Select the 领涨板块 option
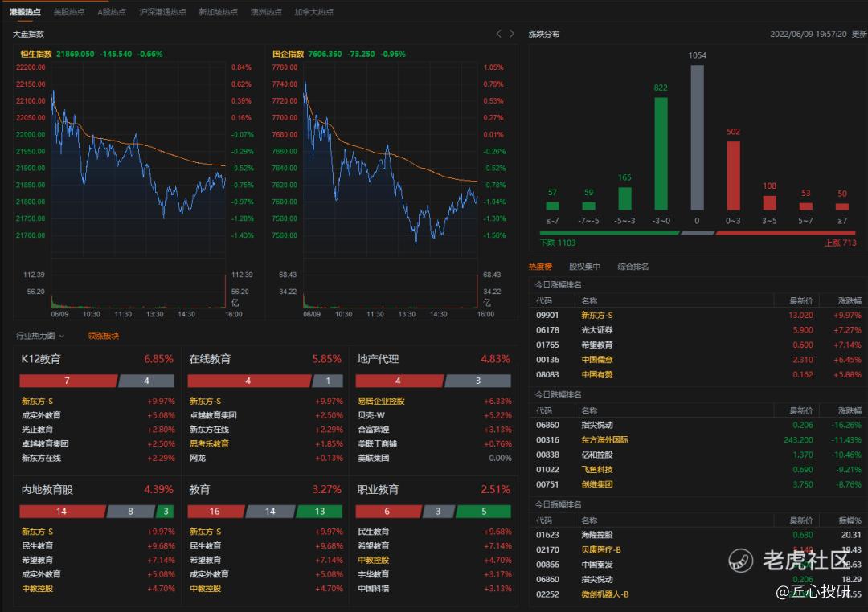The image size is (868, 612). [104, 336]
